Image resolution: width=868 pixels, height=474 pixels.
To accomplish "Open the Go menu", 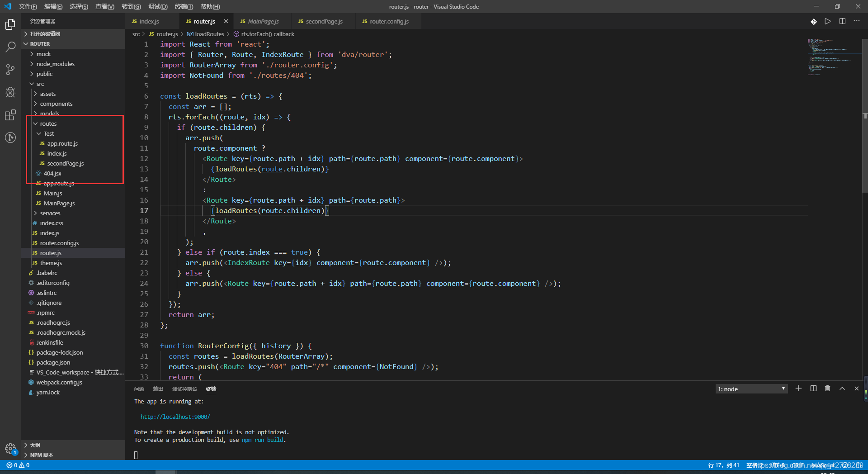I will 131,6.
